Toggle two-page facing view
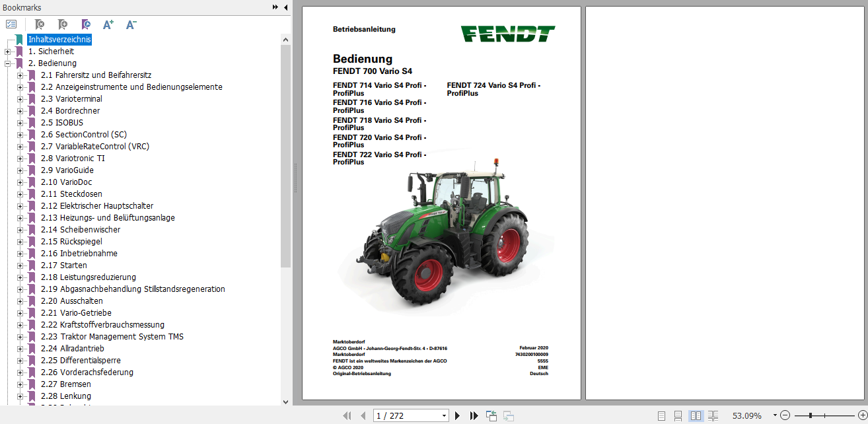 pos(696,415)
